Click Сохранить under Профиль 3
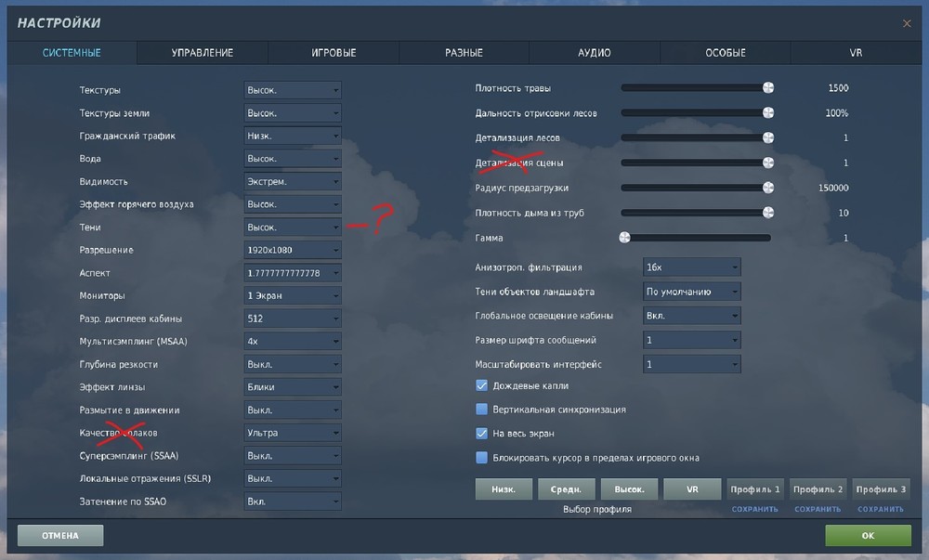This screenshot has width=929, height=560. tap(881, 509)
